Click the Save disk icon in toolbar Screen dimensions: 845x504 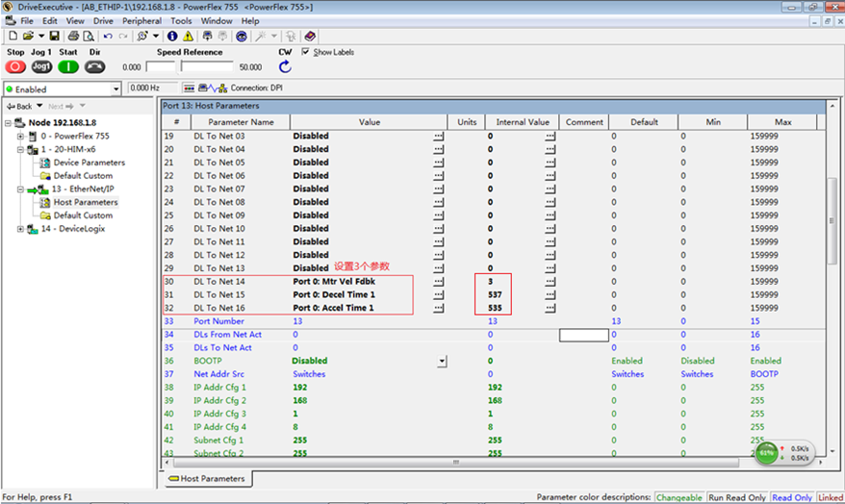(55, 36)
